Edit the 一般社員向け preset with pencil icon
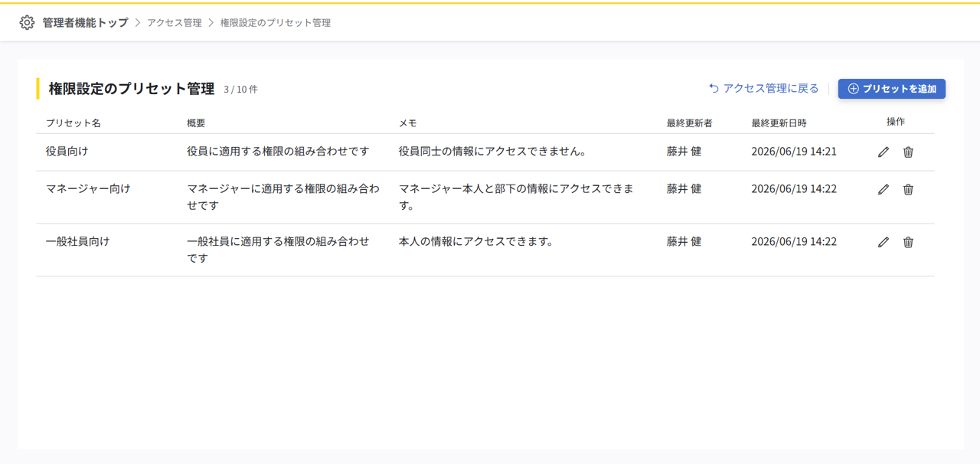 tap(884, 242)
